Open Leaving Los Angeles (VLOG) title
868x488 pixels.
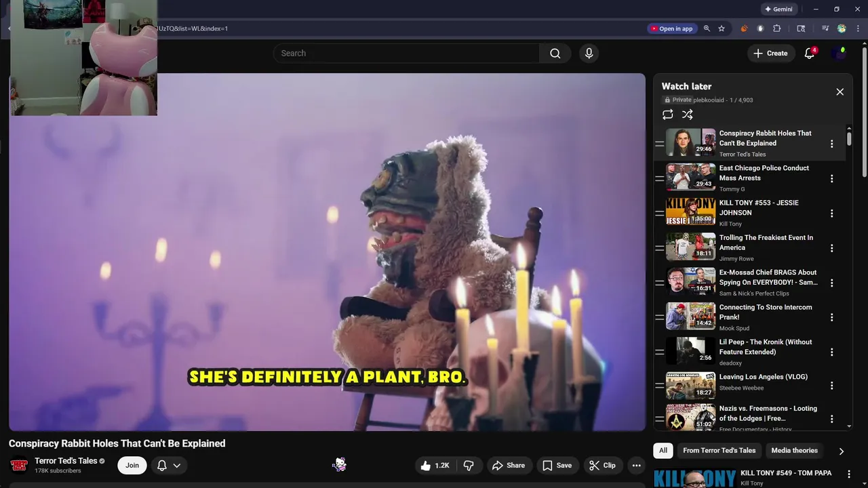764,377
